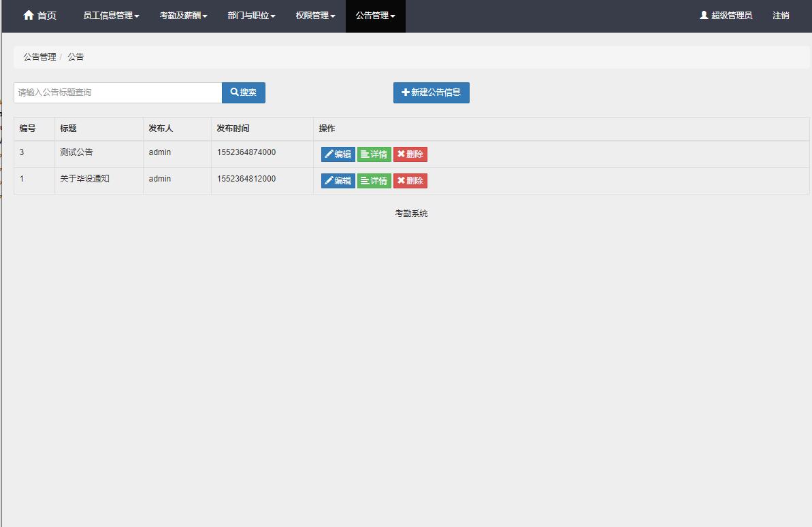Open details for 关于毕设通知
This screenshot has height=527, width=812.
[374, 181]
